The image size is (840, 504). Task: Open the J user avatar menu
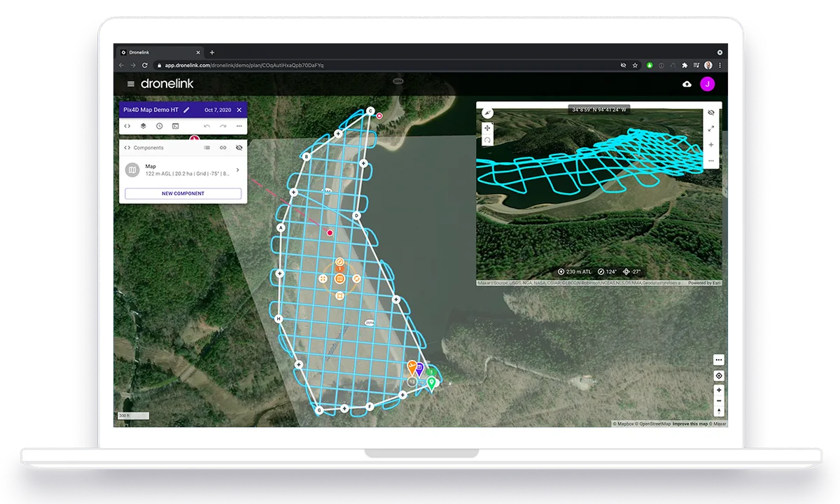coord(708,84)
